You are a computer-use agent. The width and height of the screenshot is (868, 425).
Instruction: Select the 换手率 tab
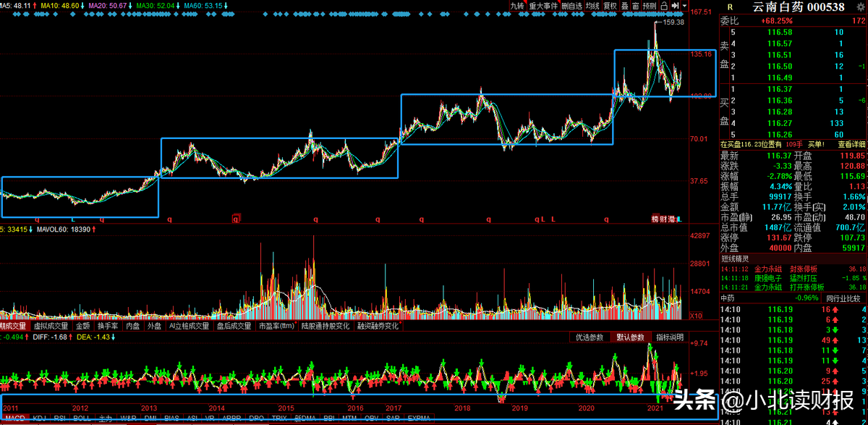pyautogui.click(x=108, y=327)
